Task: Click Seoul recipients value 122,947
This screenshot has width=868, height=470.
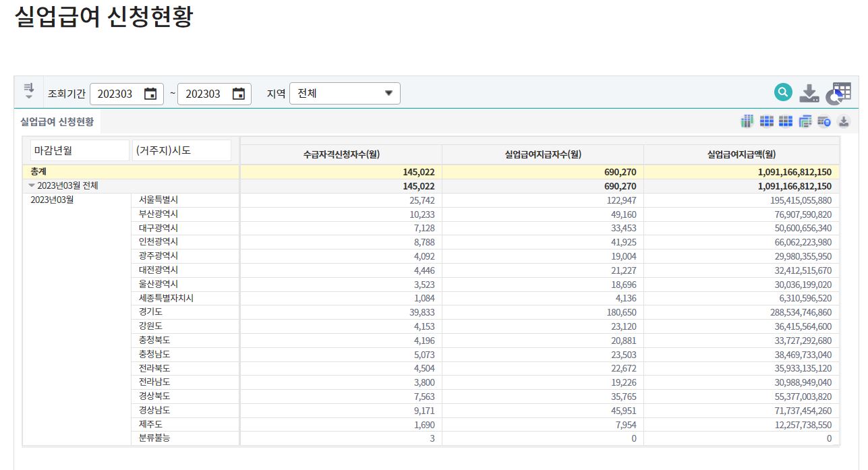Action: coord(621,200)
